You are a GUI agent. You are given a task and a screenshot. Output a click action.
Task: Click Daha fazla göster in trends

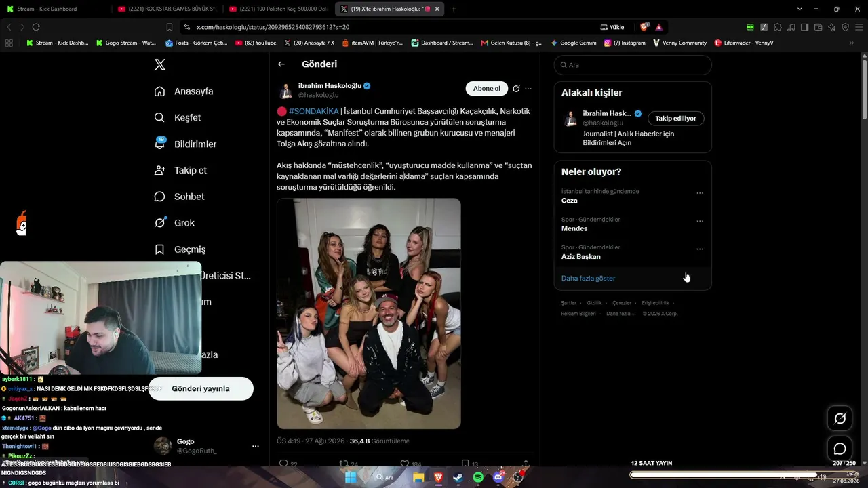click(588, 278)
